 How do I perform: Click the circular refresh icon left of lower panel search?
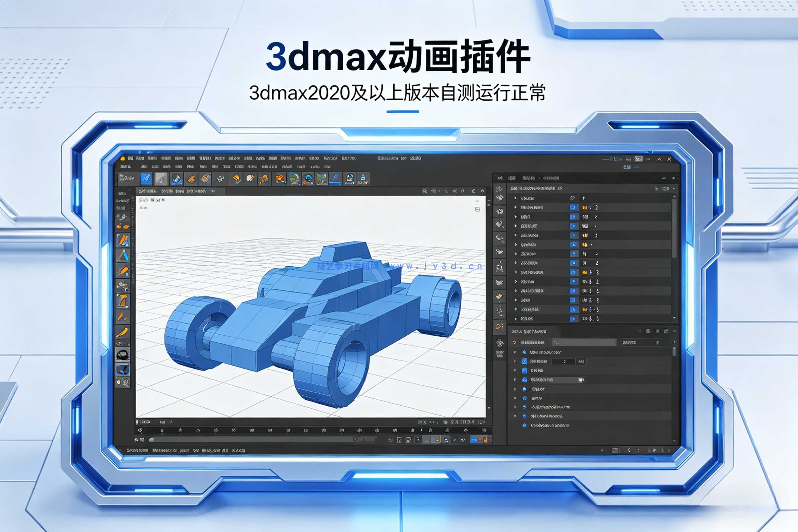pyautogui.click(x=514, y=342)
